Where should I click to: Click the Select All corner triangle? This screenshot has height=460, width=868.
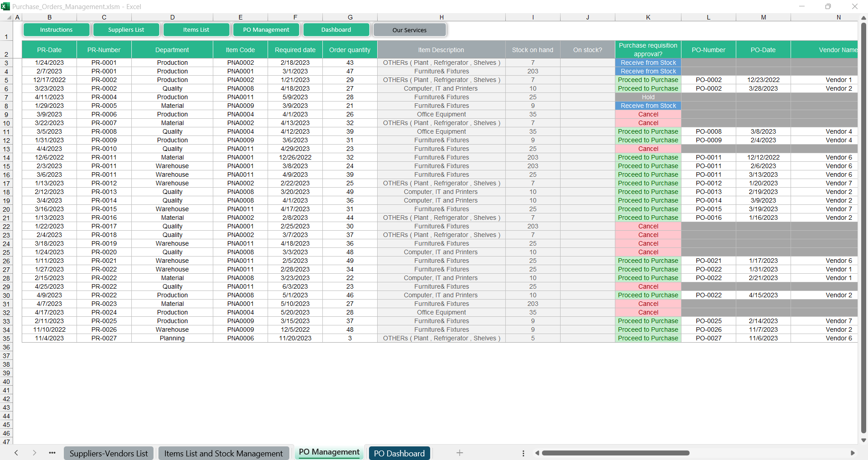9,17
